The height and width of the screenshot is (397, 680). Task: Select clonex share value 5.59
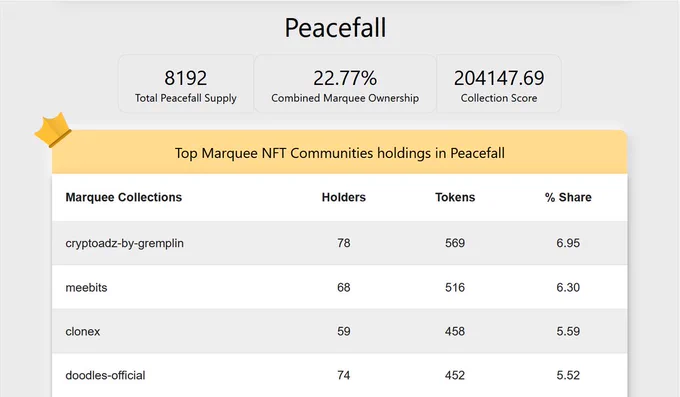click(568, 331)
